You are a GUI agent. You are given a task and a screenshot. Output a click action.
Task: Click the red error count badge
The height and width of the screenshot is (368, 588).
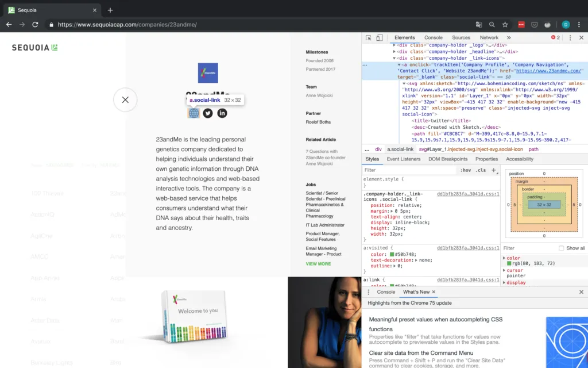point(555,37)
